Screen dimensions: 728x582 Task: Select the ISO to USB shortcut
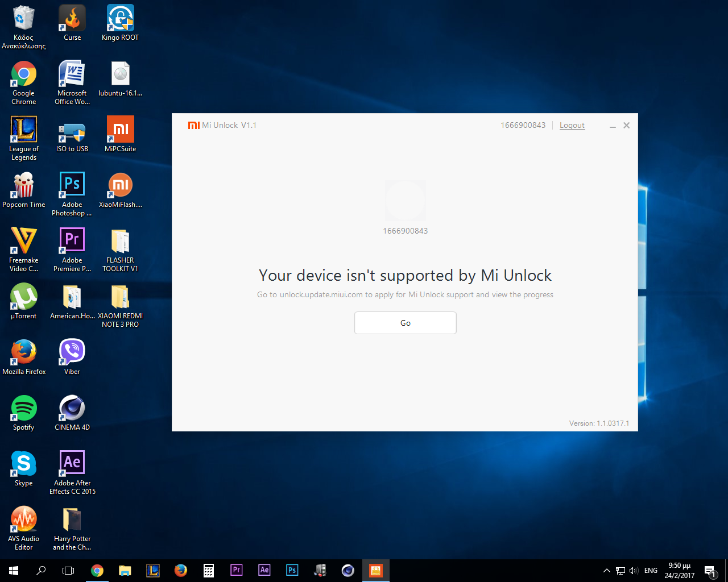[72, 134]
